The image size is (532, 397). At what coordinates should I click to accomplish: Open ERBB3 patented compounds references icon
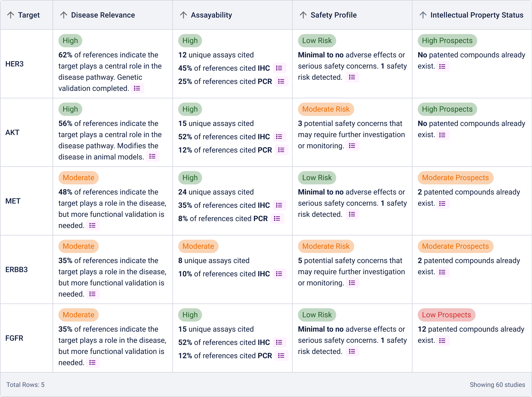point(443,272)
